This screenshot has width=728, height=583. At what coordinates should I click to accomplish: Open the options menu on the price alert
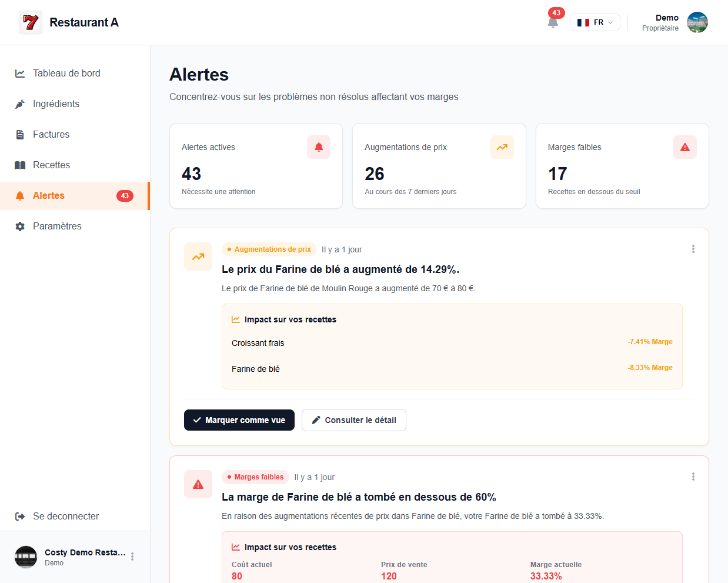point(693,249)
